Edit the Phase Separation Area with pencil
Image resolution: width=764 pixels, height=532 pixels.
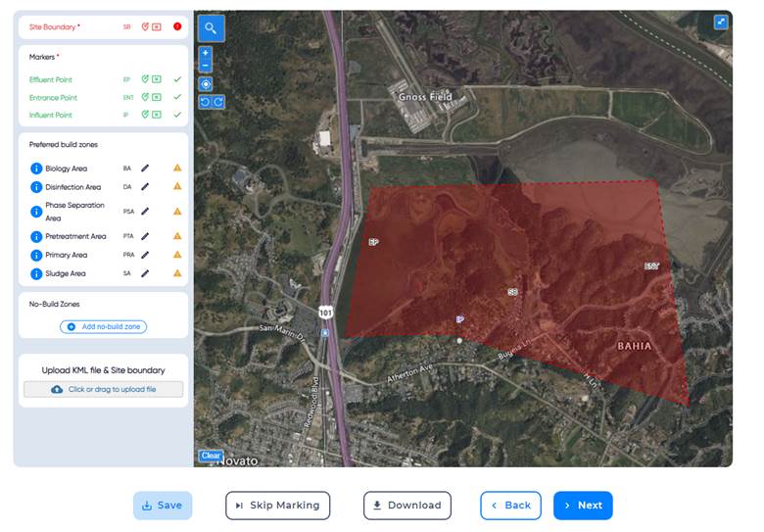[145, 211]
